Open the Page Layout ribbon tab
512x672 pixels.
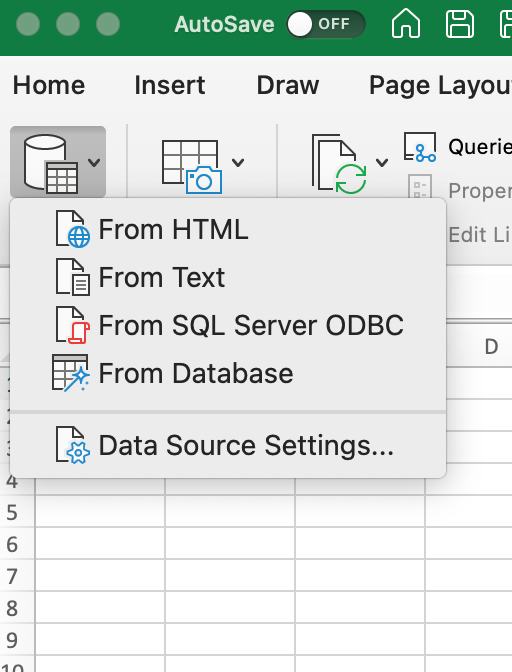pyautogui.click(x=440, y=85)
